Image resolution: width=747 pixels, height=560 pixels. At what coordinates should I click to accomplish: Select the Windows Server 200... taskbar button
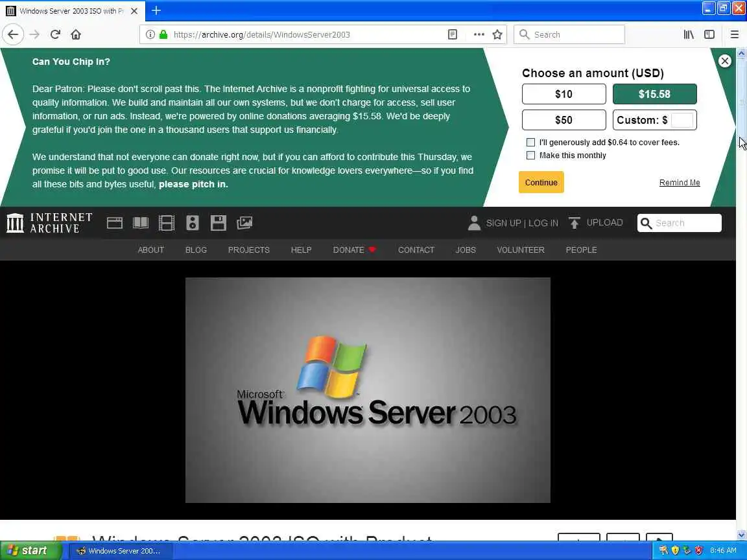click(121, 551)
